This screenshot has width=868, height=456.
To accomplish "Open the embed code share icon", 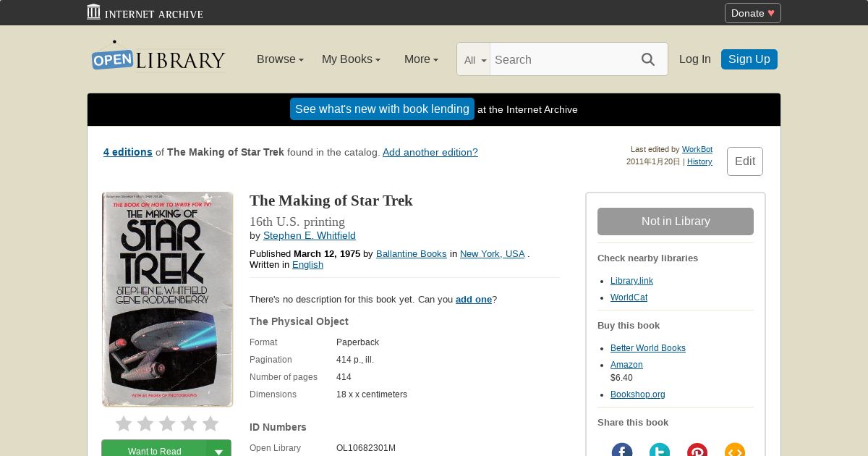I will tap(735, 450).
